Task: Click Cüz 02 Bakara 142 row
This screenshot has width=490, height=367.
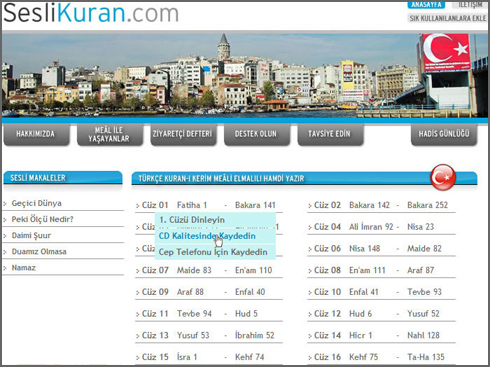Action: (x=381, y=205)
